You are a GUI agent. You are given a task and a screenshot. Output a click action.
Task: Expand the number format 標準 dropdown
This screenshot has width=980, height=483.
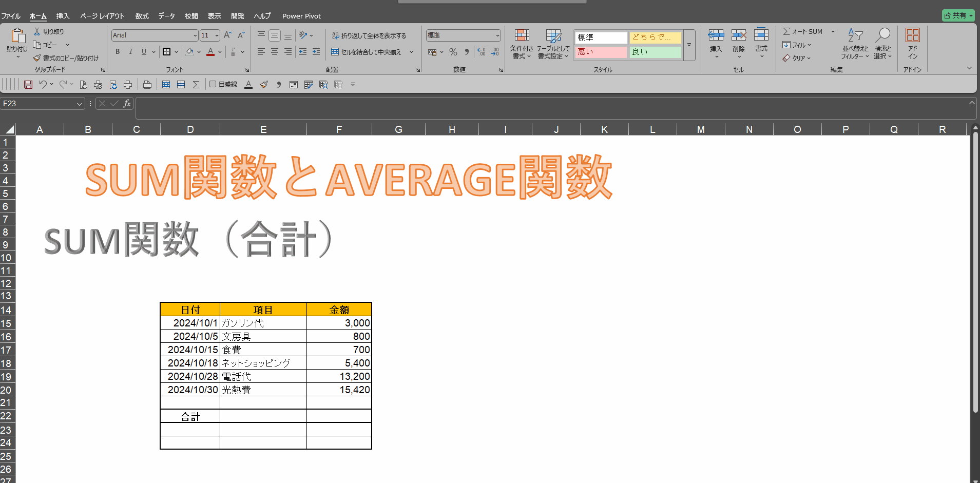click(497, 35)
